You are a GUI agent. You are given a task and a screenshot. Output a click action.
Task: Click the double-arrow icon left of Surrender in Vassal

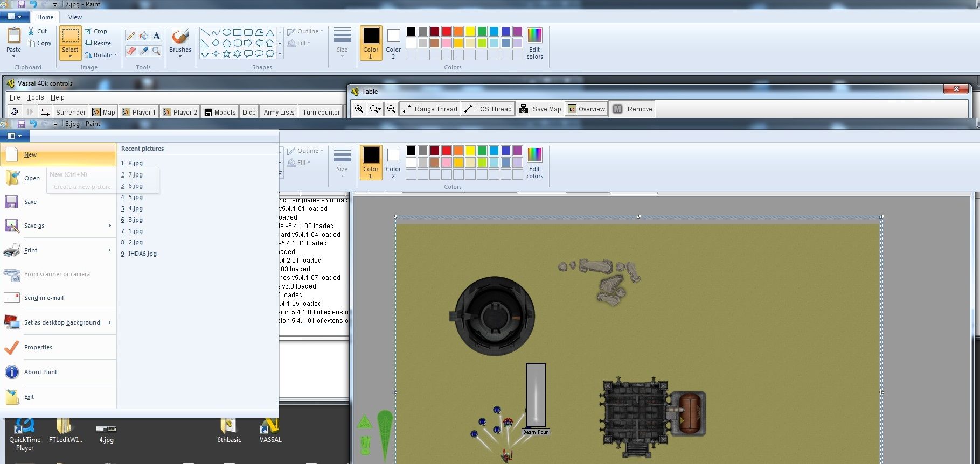(45, 112)
